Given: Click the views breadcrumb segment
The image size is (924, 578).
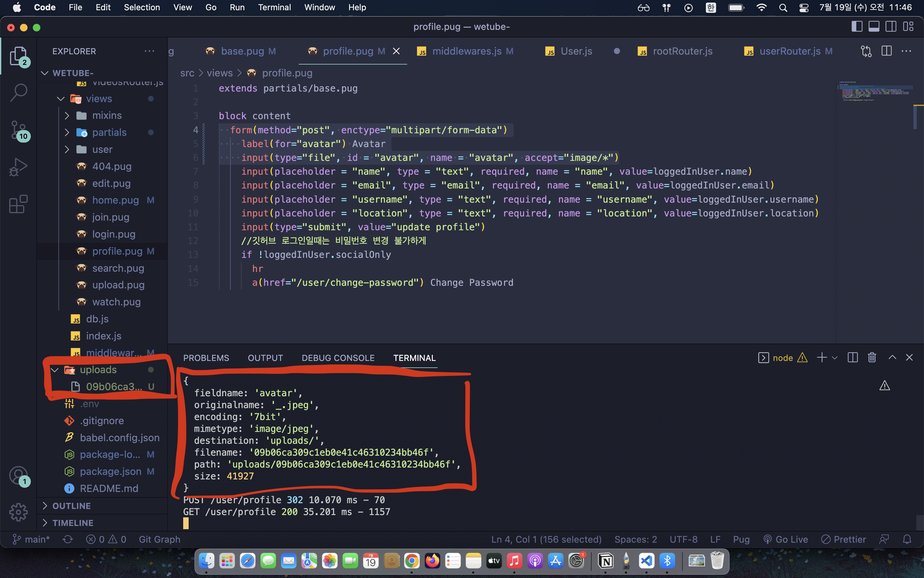Looking at the screenshot, I should [x=219, y=73].
